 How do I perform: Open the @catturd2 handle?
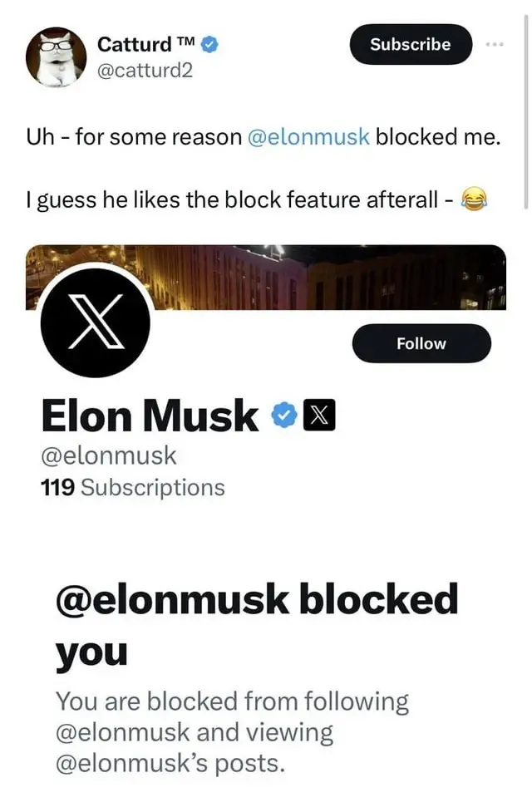145,71
